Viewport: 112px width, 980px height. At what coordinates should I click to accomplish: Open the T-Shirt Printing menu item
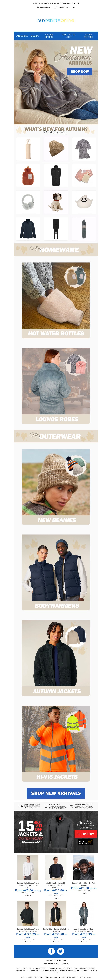pos(88,36)
